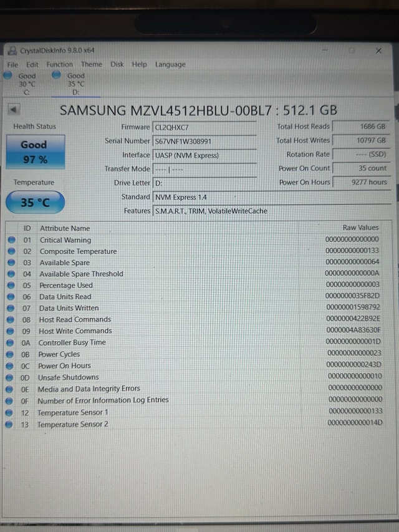
Task: Open the Function menu
Action: coord(60,64)
